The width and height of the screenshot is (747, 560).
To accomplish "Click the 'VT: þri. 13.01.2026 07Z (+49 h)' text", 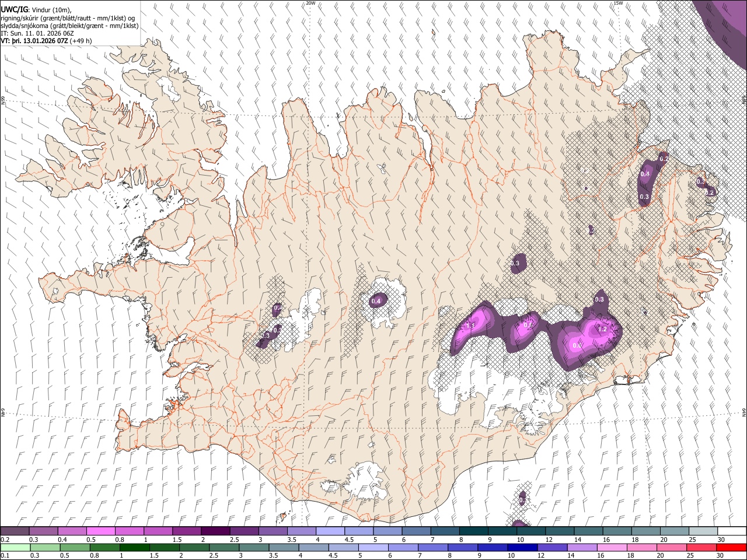I will point(46,41).
